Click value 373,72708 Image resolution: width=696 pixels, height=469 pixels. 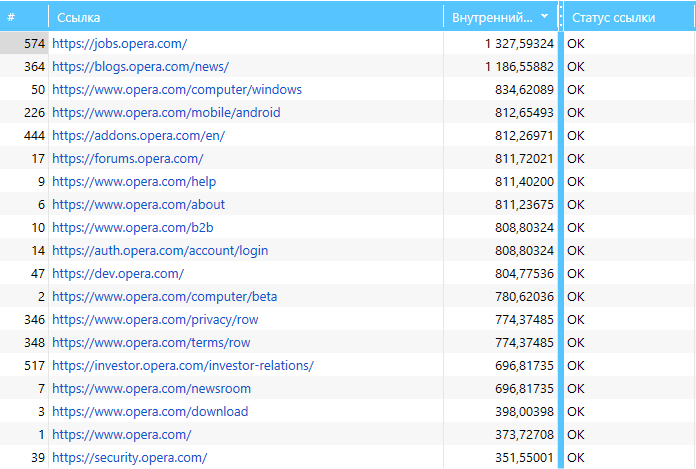click(524, 435)
